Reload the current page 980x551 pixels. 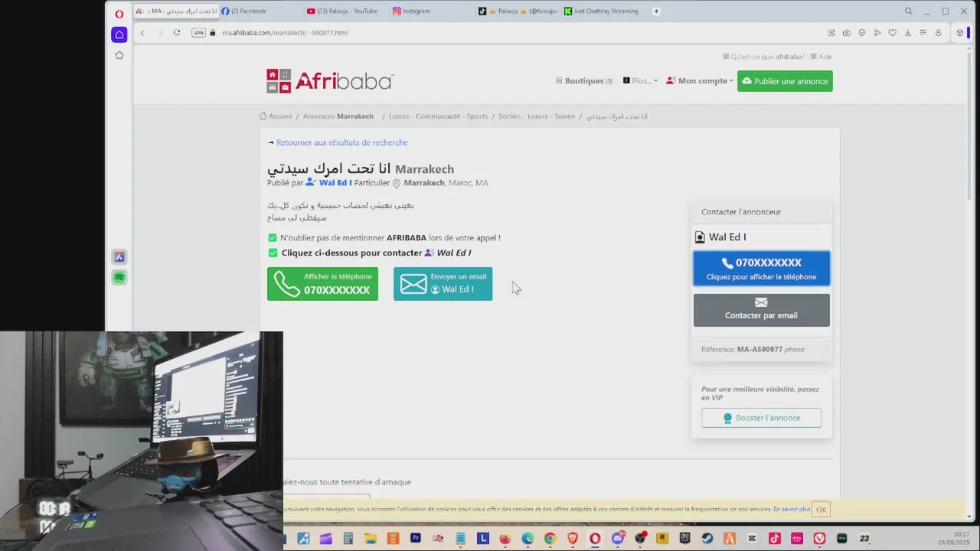(177, 33)
